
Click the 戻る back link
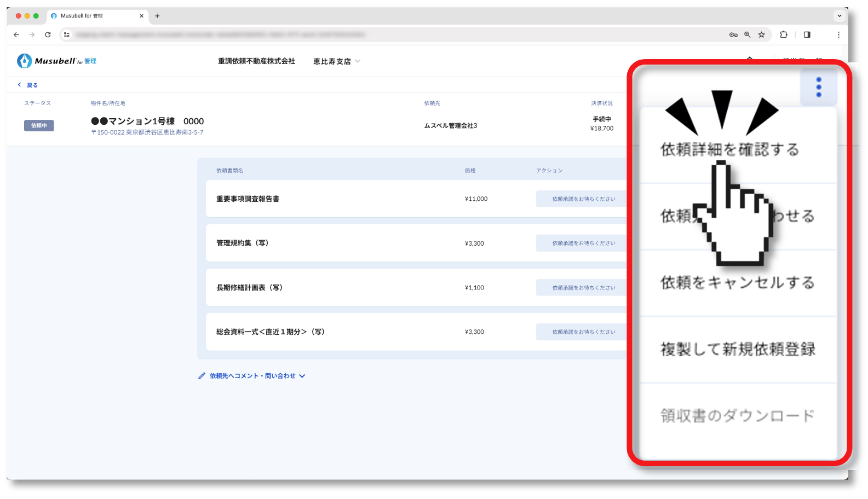(28, 85)
